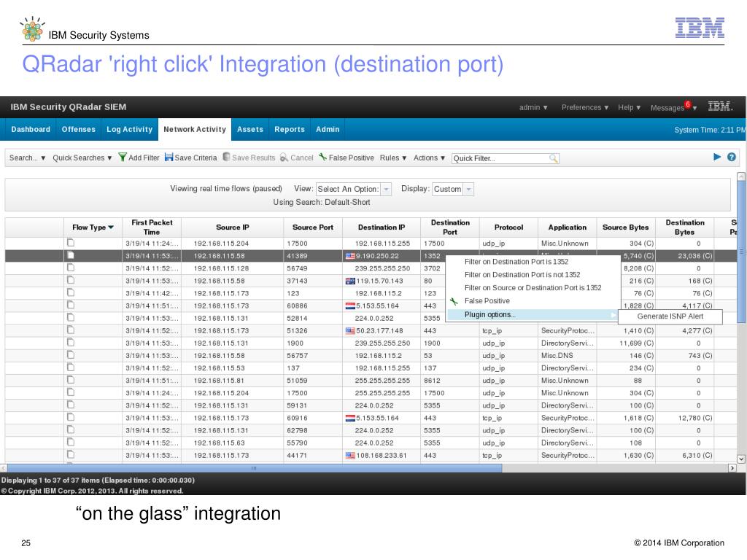Image resolution: width=747 pixels, height=560 pixels.
Task: Sort by the Source IP column header
Action: point(233,227)
